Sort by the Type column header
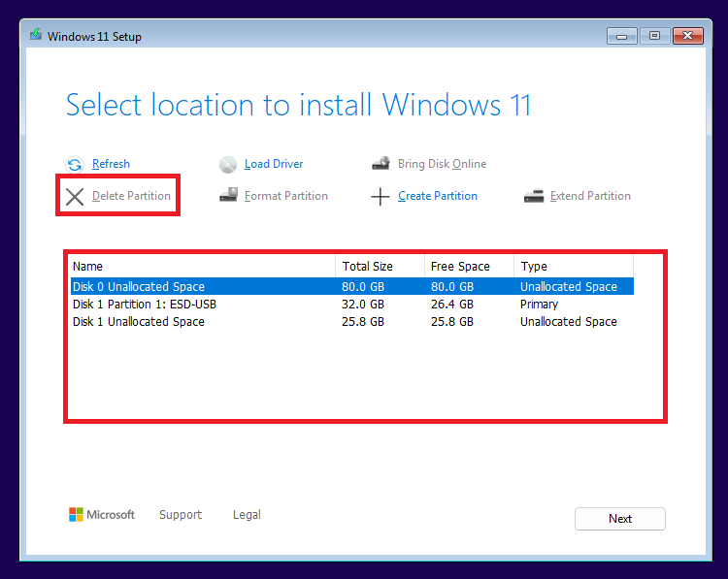The height and width of the screenshot is (579, 728). point(574,267)
